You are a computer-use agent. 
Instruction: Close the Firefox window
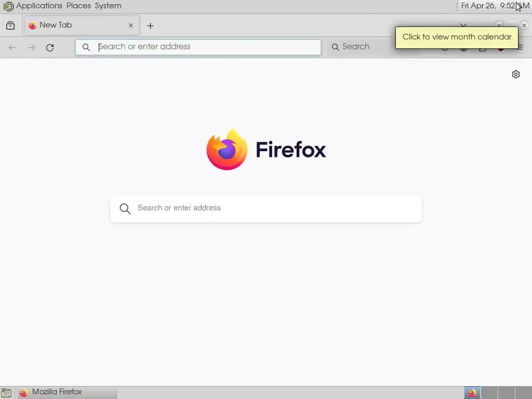[x=524, y=25]
